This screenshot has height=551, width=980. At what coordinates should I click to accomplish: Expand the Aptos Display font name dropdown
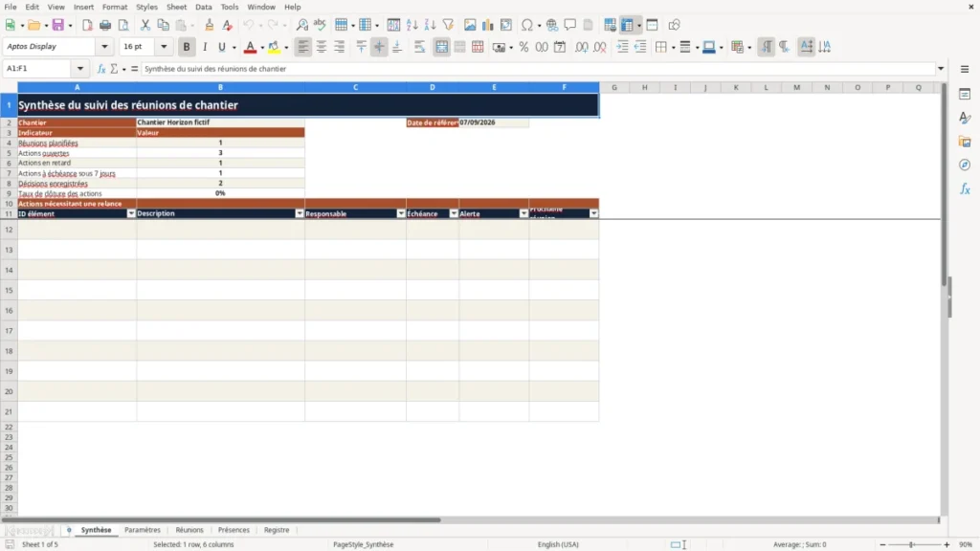tap(104, 47)
